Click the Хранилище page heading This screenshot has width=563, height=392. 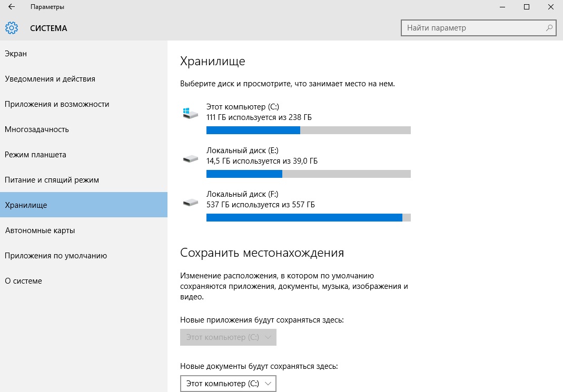[213, 62]
